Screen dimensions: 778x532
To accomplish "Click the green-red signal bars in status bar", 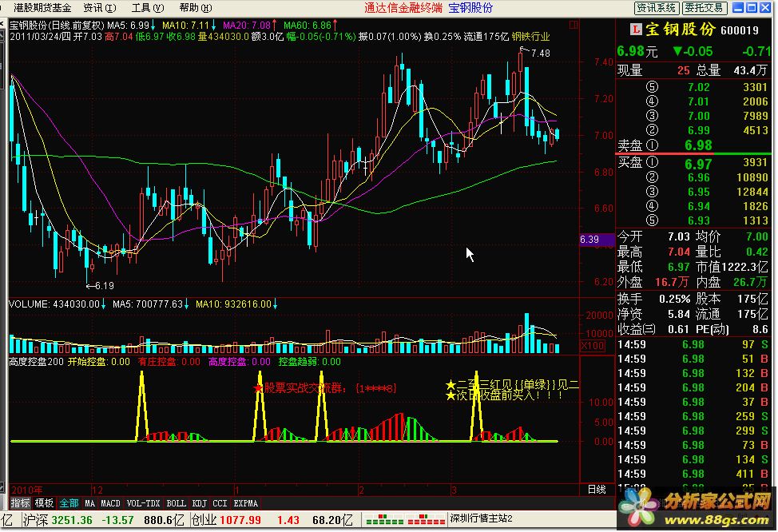I will (x=405, y=519).
